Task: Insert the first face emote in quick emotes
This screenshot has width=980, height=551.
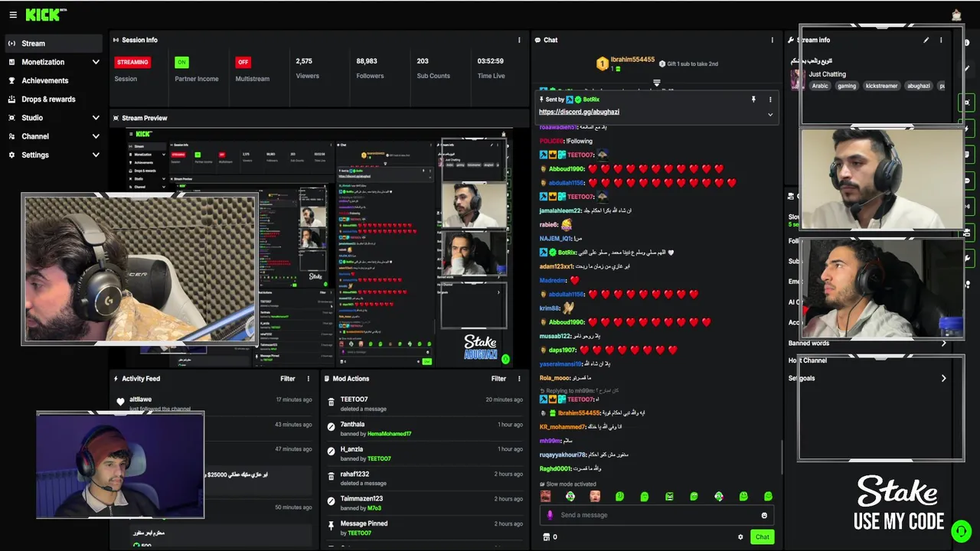Action: (x=545, y=497)
